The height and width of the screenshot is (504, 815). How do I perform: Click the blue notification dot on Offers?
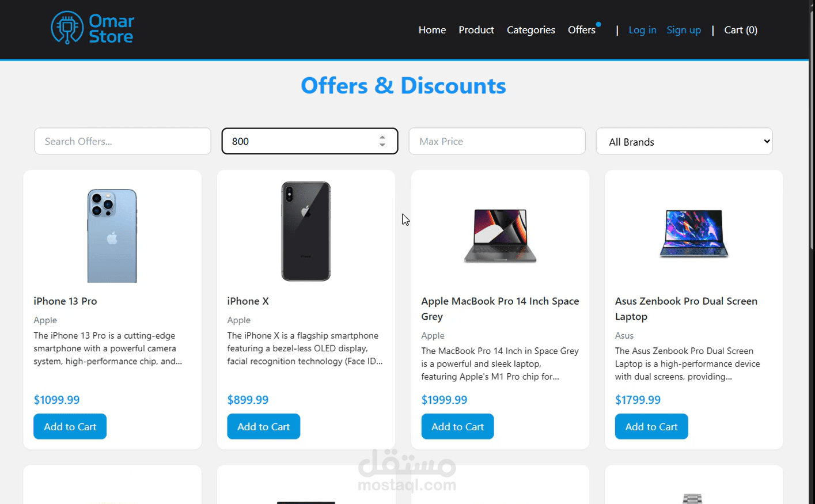point(598,24)
